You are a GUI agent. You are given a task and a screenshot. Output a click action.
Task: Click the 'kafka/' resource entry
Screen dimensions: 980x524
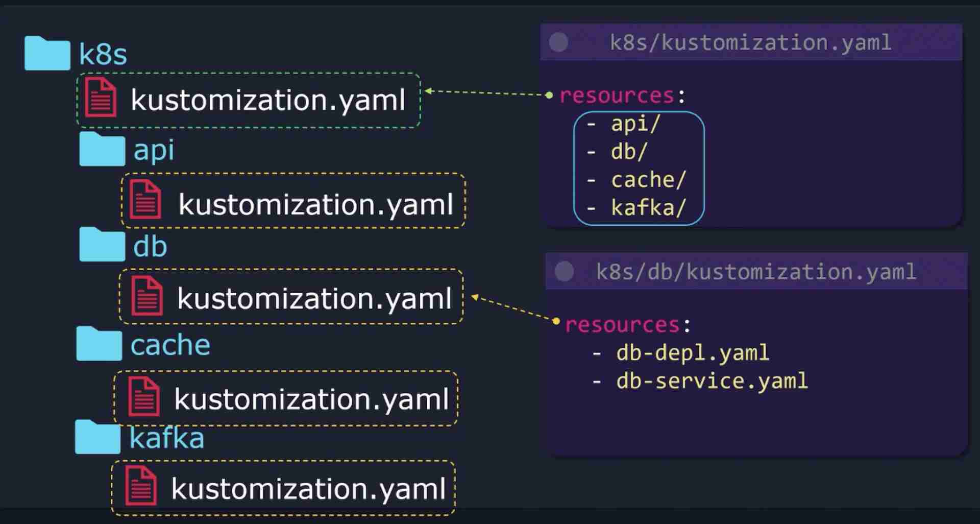(648, 208)
